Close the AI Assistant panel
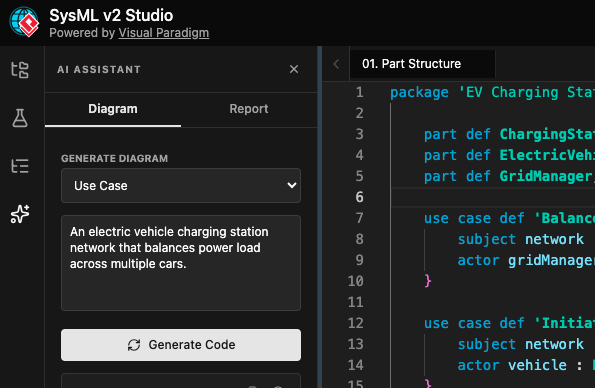The width and height of the screenshot is (595, 388). [294, 69]
